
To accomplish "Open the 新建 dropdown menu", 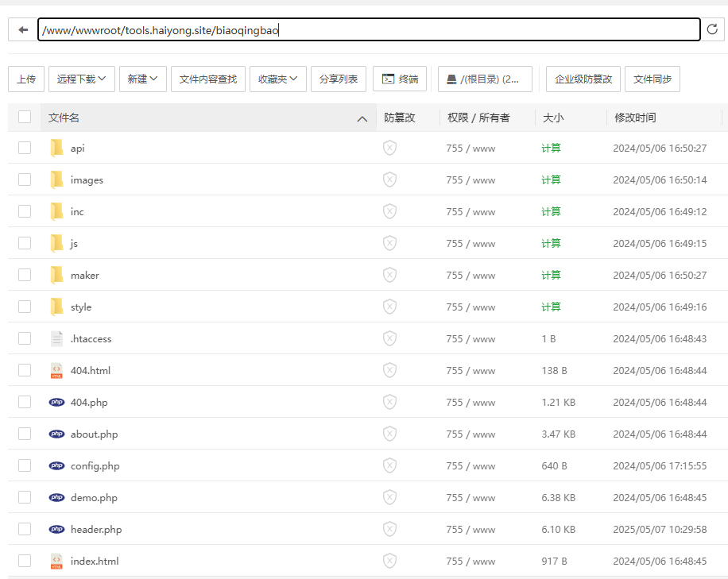I will tap(142, 79).
